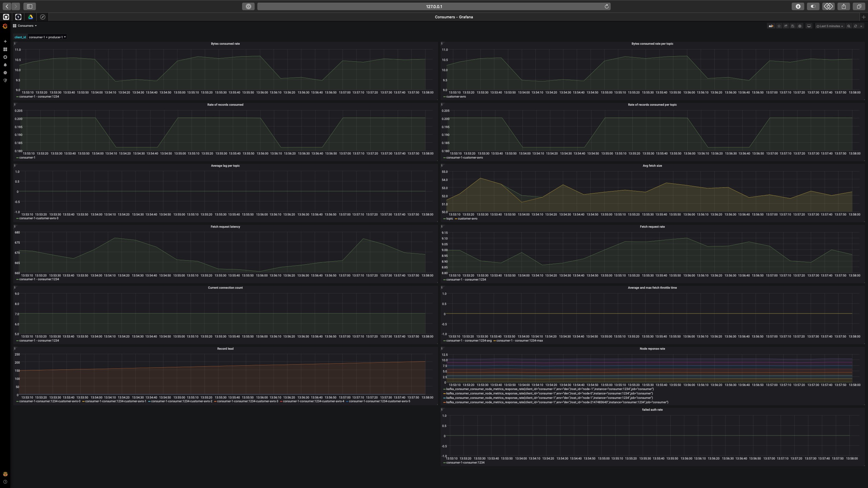The height and width of the screenshot is (488, 868).
Task: Toggle customer-avro-3 series in Record lead legend
Action: 248,401
